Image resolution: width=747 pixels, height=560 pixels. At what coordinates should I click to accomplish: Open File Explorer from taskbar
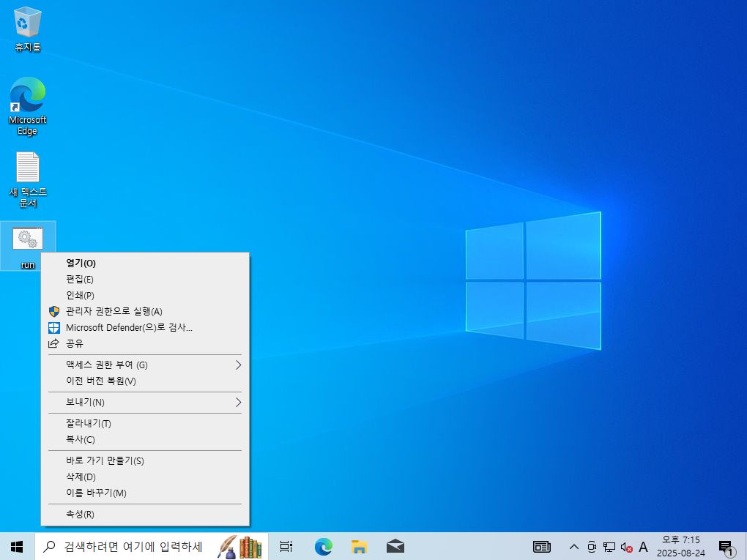pos(359,546)
